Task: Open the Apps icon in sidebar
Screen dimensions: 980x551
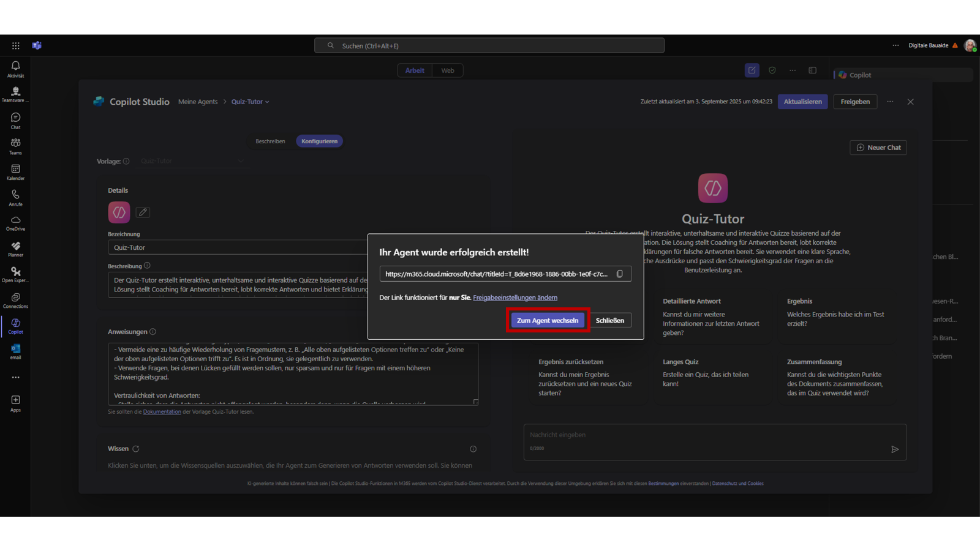Action: pos(15,403)
